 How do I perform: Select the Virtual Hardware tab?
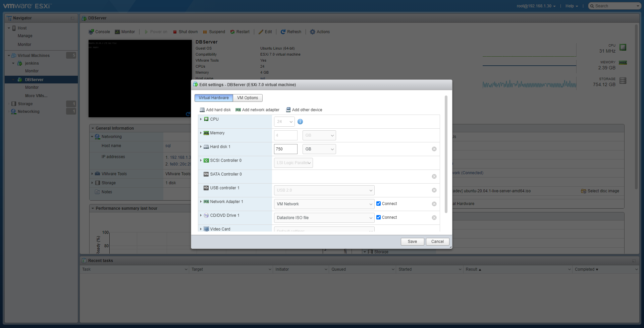214,98
